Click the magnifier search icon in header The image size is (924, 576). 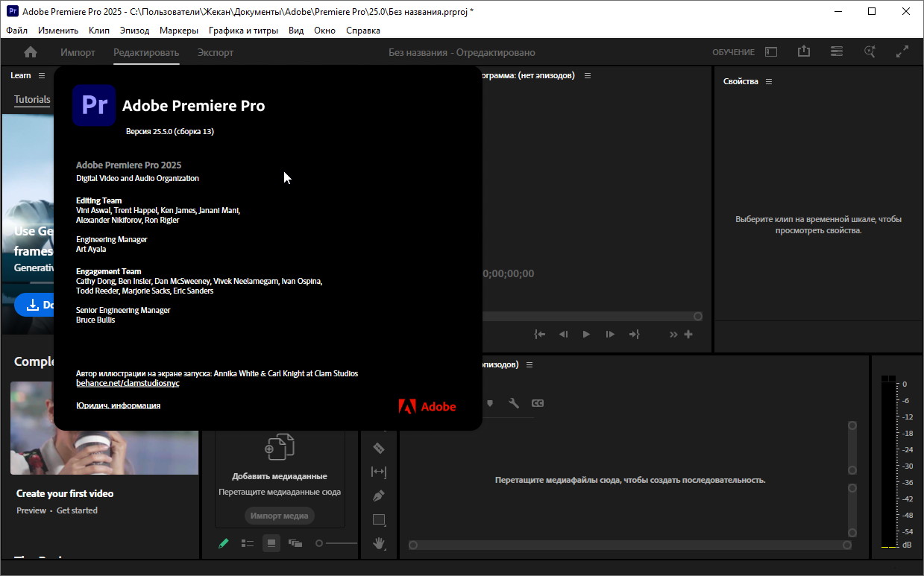870,51
